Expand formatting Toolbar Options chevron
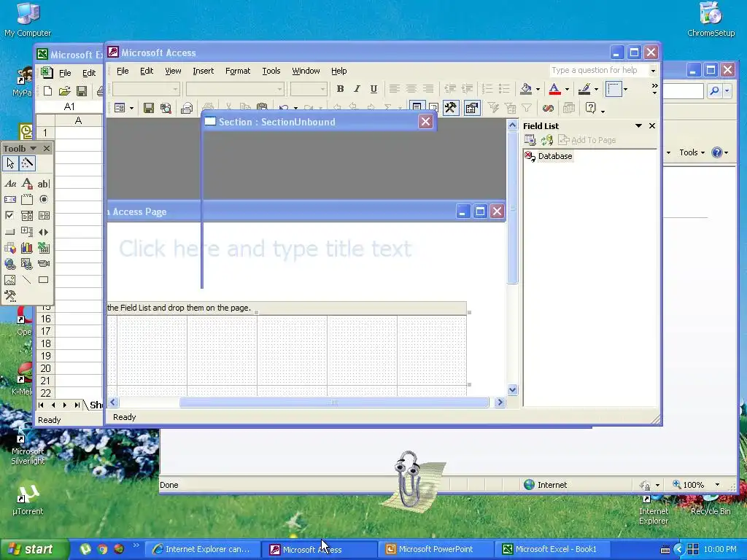 pyautogui.click(x=654, y=88)
